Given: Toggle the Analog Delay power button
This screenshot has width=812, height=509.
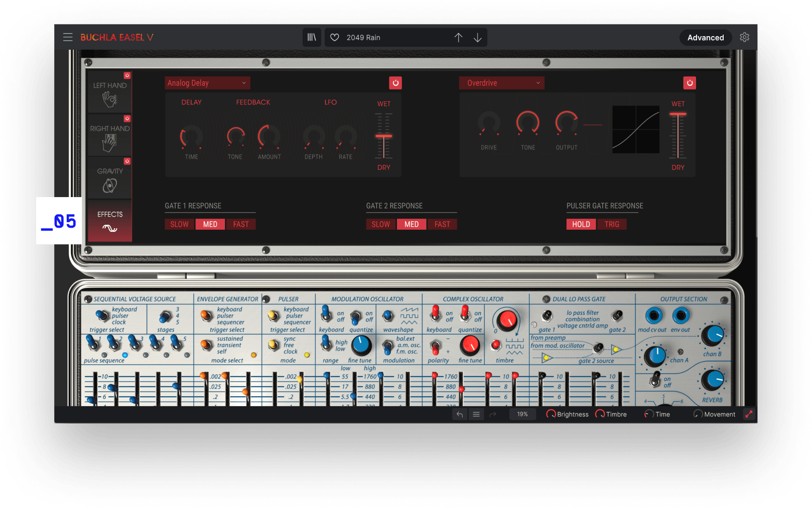Looking at the screenshot, I should click(395, 83).
